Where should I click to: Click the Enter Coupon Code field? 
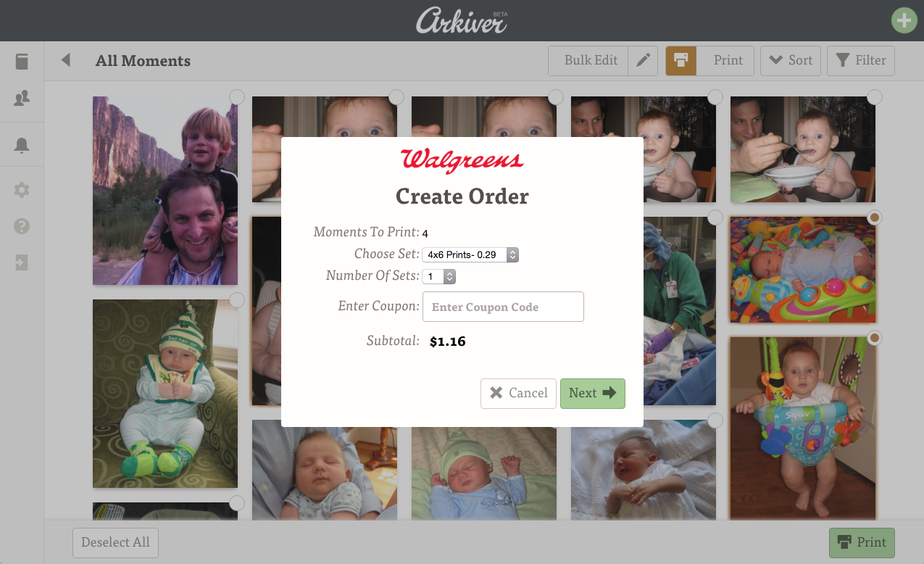(x=503, y=307)
